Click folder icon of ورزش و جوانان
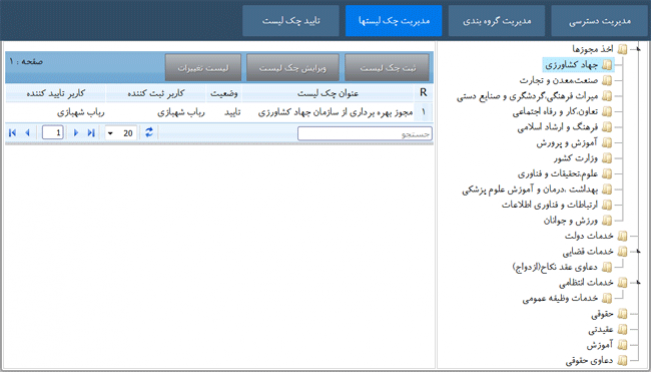Viewport: 651px width, 372px height. pyautogui.click(x=607, y=220)
